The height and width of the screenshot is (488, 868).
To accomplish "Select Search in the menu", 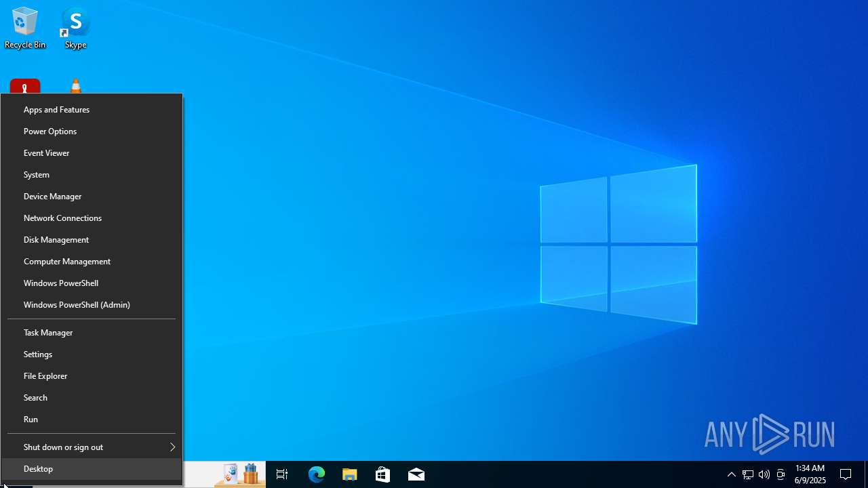I will (92, 398).
